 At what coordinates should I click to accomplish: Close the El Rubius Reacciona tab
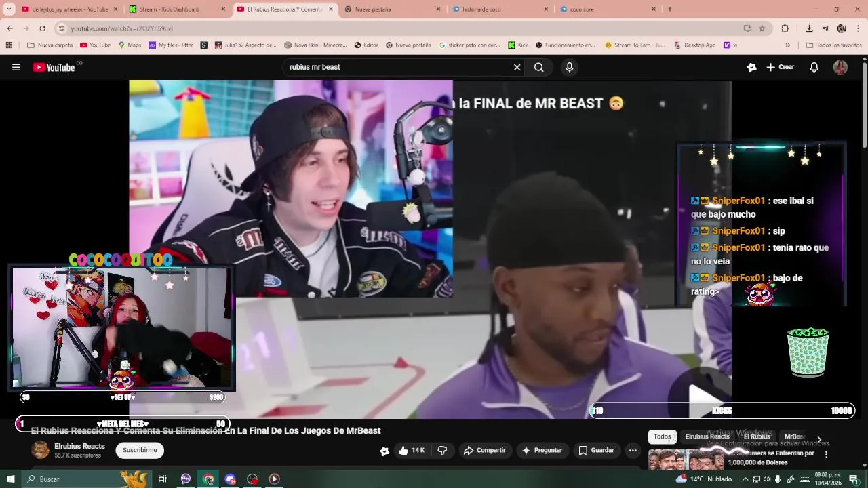[x=331, y=9]
